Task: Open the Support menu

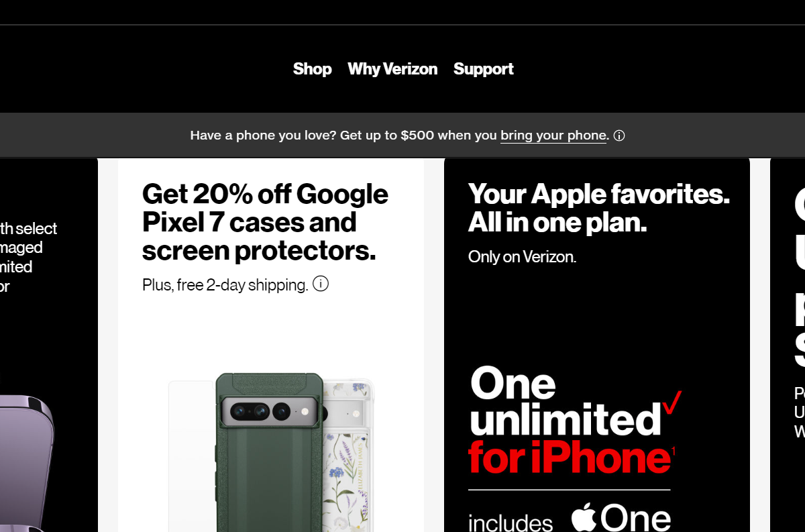Action: [483, 69]
